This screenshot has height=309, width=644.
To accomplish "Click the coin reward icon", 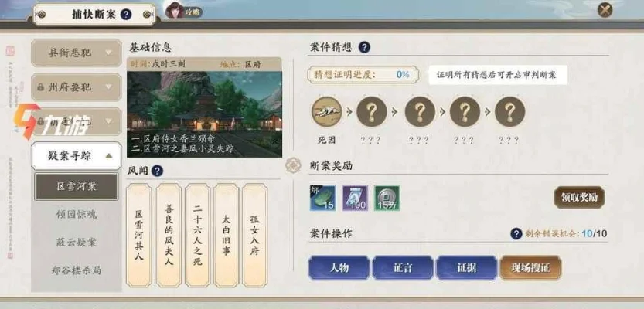I will (x=387, y=198).
